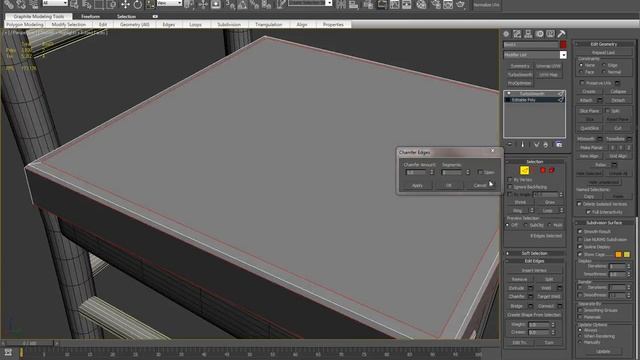The height and width of the screenshot is (360, 640).
Task: Enable Ignore Backfacing checkbox
Action: click(510, 187)
